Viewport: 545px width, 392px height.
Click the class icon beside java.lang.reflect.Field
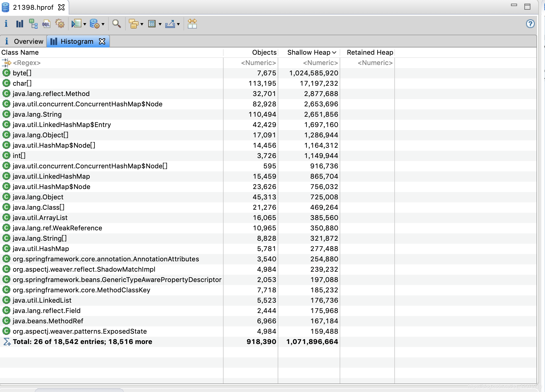click(x=6, y=311)
